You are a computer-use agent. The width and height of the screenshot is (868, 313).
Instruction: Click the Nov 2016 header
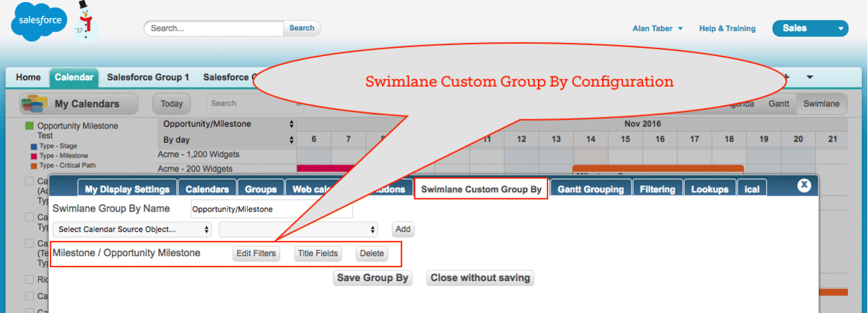[x=642, y=124]
